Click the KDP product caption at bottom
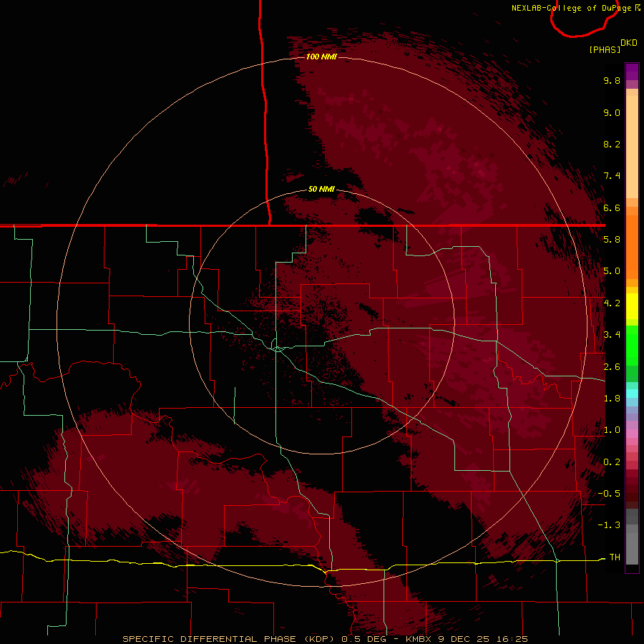The width and height of the screenshot is (644, 644). [x=326, y=639]
